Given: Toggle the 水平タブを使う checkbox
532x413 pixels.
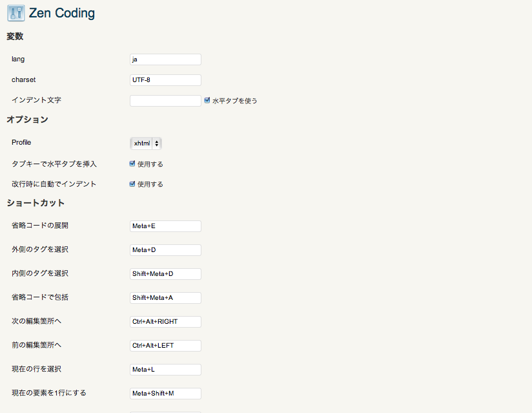Looking at the screenshot, I should click(x=207, y=100).
